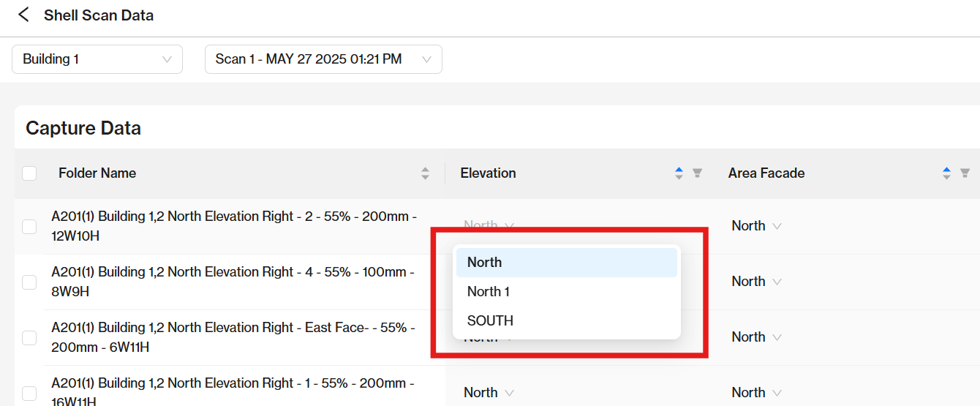Sort Folder Name column with sort arrows

pyautogui.click(x=425, y=173)
